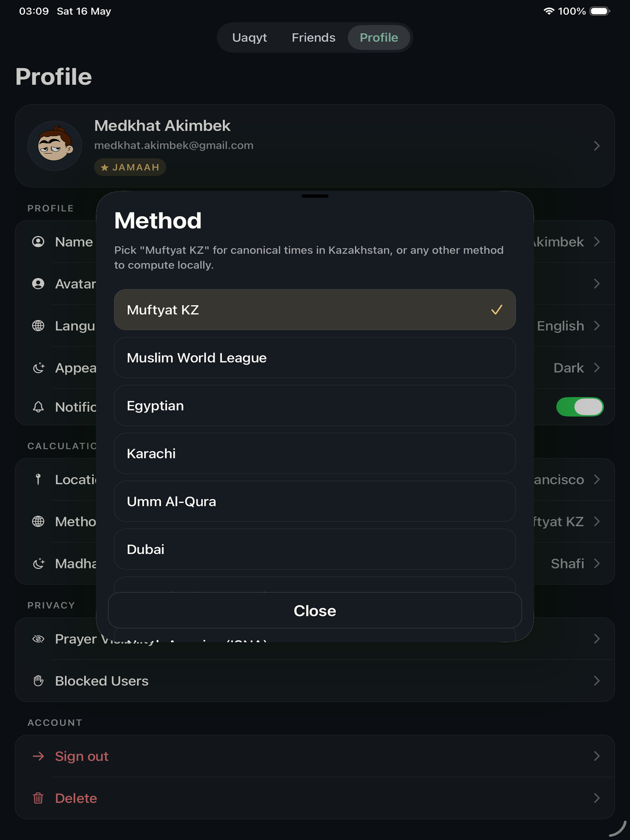Click the Sign out arrow icon

[x=38, y=756]
